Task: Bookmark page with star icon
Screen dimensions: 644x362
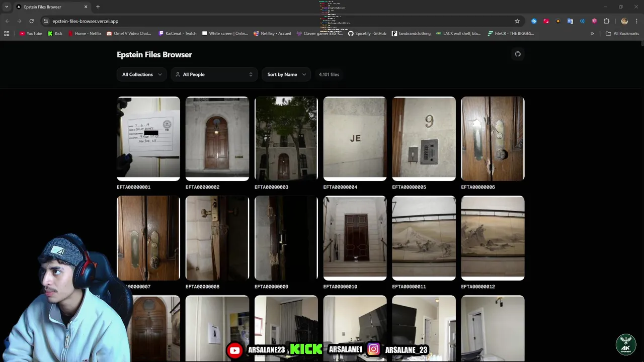Action: click(517, 21)
